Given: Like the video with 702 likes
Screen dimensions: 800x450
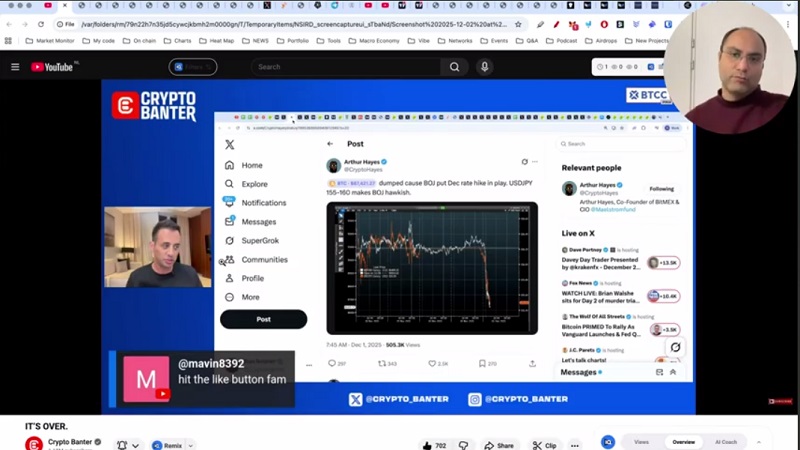Looking at the screenshot, I should point(433,445).
